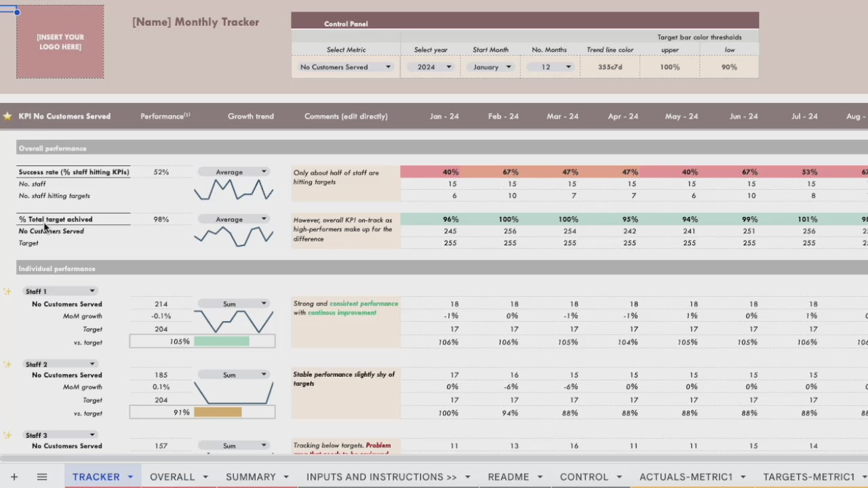The height and width of the screenshot is (488, 868).
Task: Click Staff 1 total 214 value
Action: coord(161,304)
